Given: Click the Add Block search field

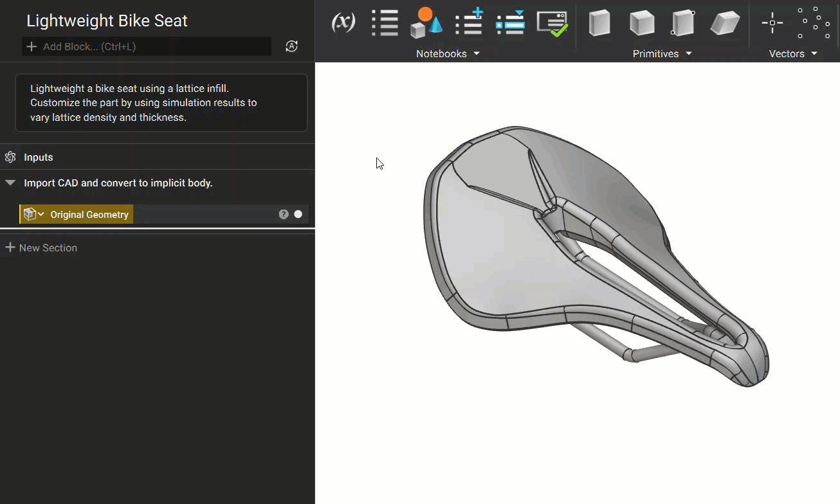Looking at the screenshot, I should coord(147,46).
